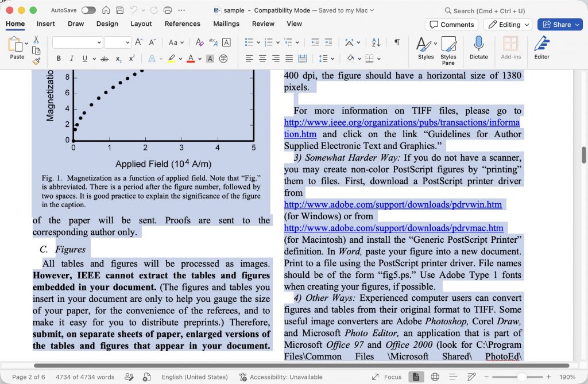Toggle the AutoSave switch
The image size is (588, 384).
coord(88,10)
